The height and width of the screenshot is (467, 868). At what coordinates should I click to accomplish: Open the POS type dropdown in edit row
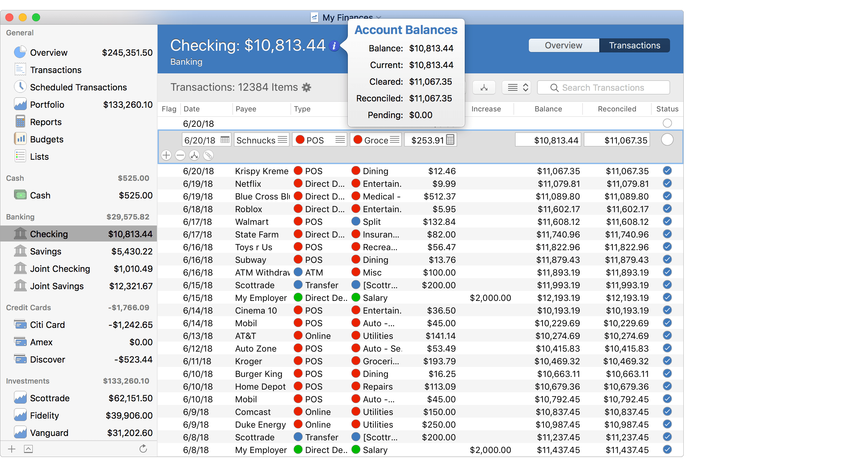click(340, 140)
